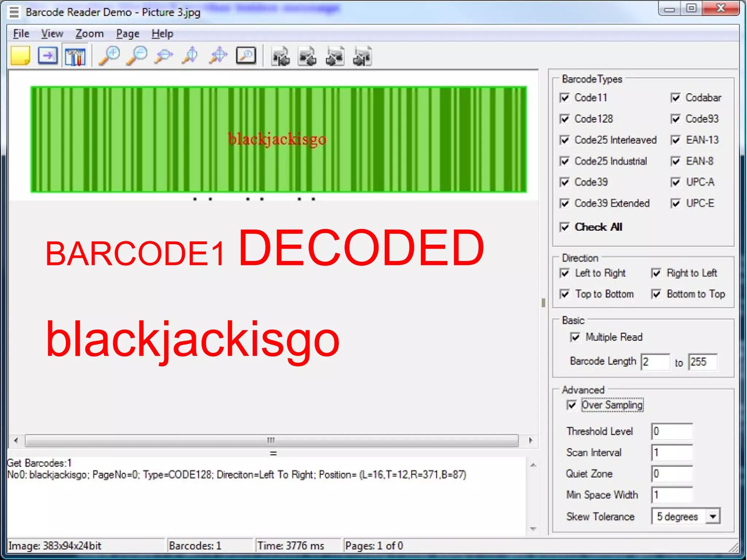
Task: Click results pane scroll down arrow
Action: pyautogui.click(x=533, y=529)
